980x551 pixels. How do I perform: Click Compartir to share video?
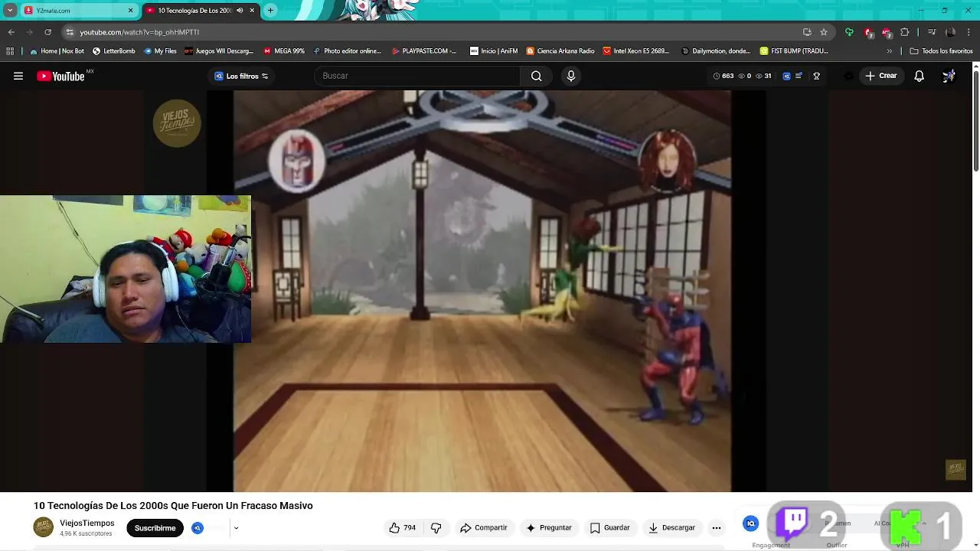pos(483,527)
